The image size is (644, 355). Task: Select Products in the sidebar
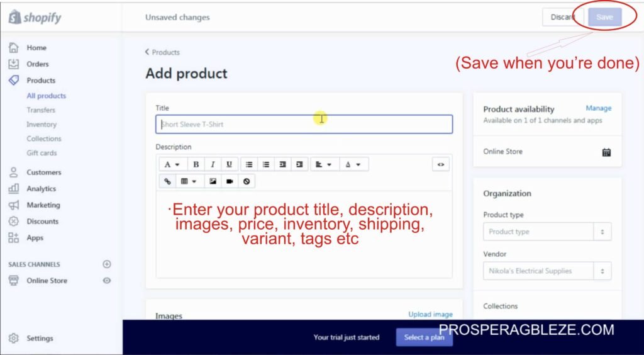point(41,81)
